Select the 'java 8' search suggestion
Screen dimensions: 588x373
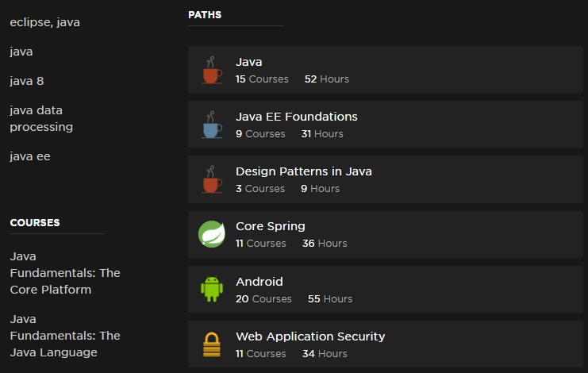[27, 81]
